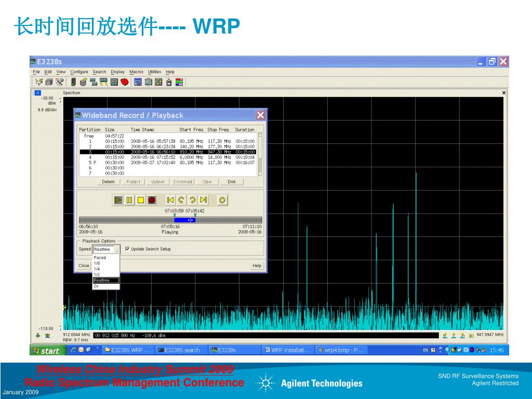Close the Wideband Record / Playback dialog
Image resolution: width=532 pixels, height=399 pixels.
point(261,115)
